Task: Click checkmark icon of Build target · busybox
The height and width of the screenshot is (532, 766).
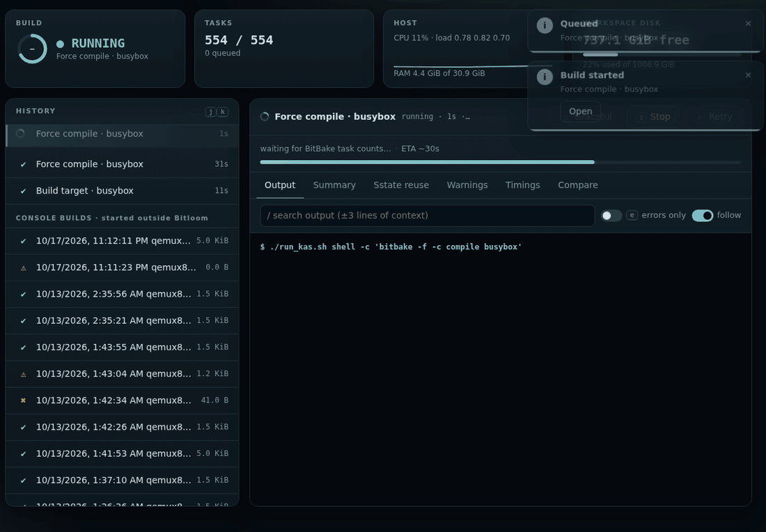Action: point(23,191)
